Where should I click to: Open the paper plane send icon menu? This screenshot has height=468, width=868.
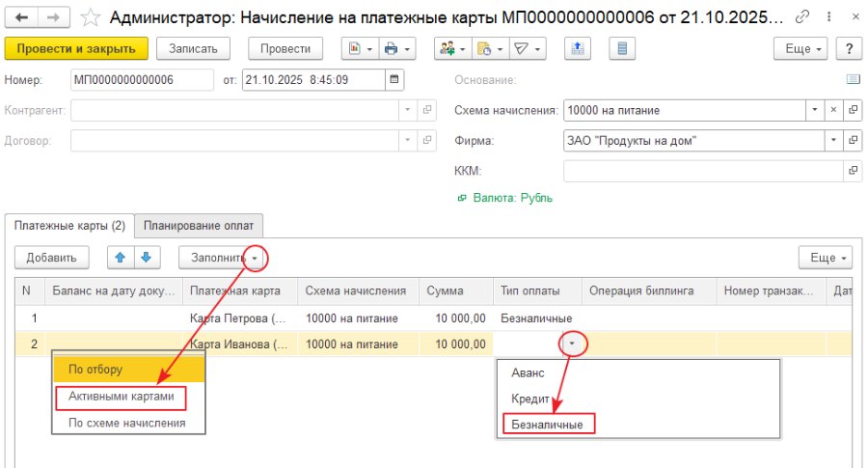pyautogui.click(x=528, y=49)
